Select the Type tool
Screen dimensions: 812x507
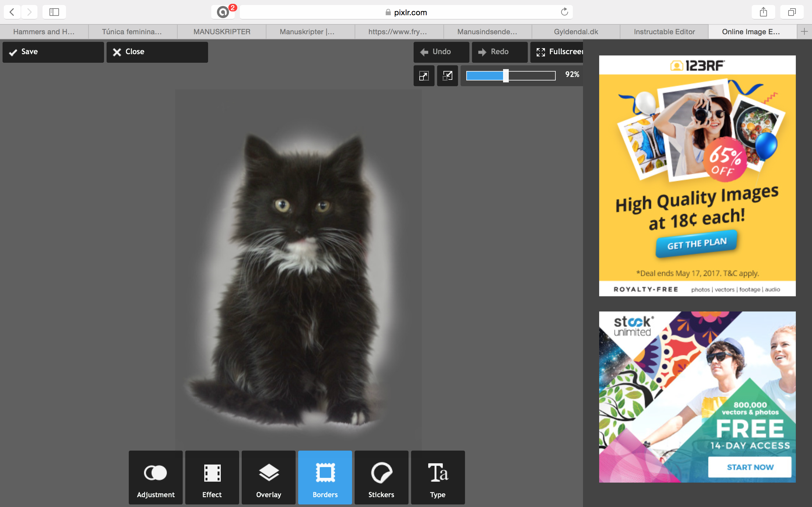click(x=437, y=476)
